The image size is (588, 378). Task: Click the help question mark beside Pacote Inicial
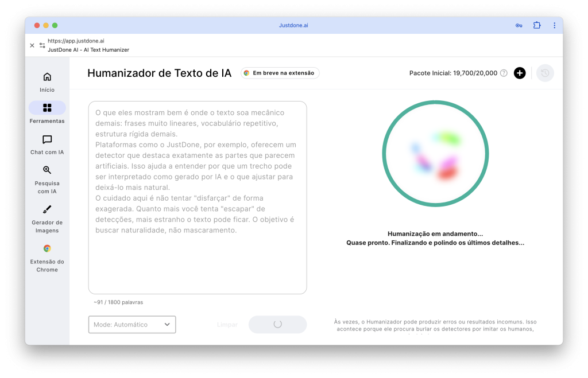point(504,73)
